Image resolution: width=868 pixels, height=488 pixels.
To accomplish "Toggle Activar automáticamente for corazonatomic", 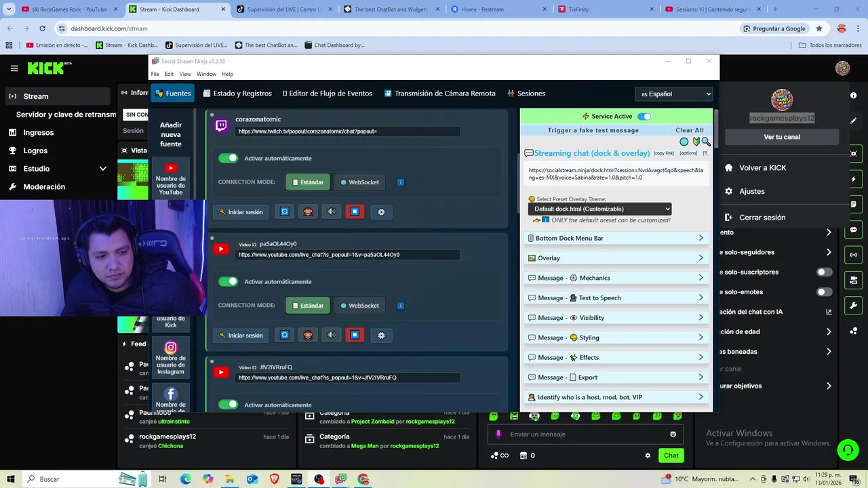I will (x=228, y=158).
